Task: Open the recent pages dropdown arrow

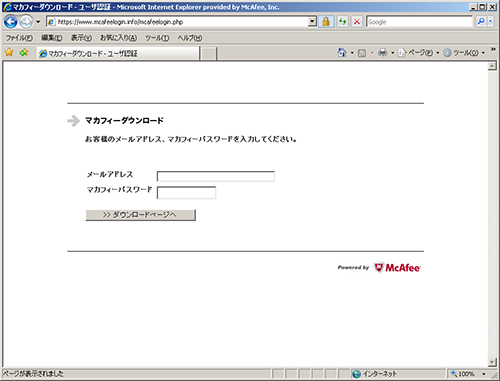Action: (x=38, y=22)
